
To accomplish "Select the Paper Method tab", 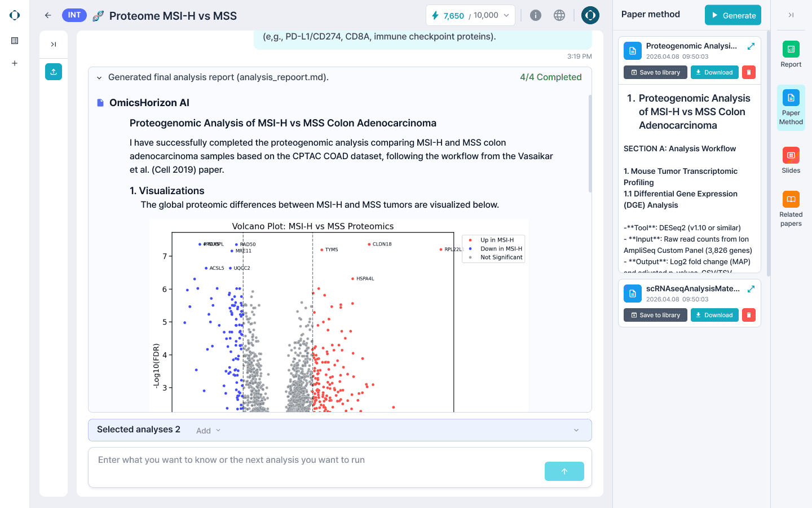I will coord(791,108).
